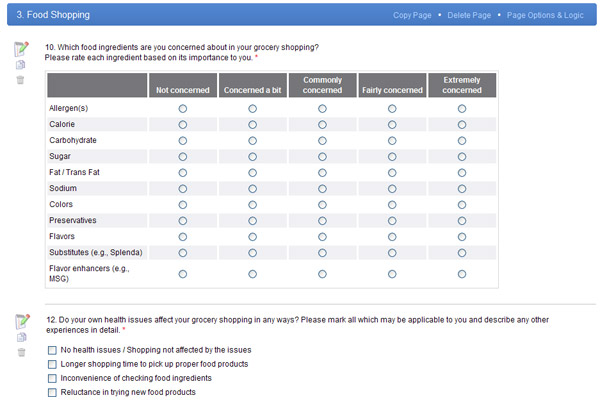Pick 'Not concerned' for Flavor enhancers (MSG)
600x400 pixels.
coord(182,273)
